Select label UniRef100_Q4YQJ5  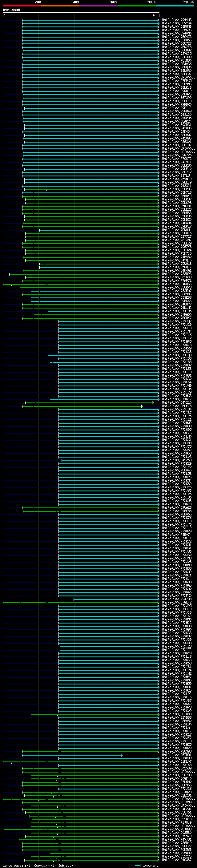coord(177,260)
